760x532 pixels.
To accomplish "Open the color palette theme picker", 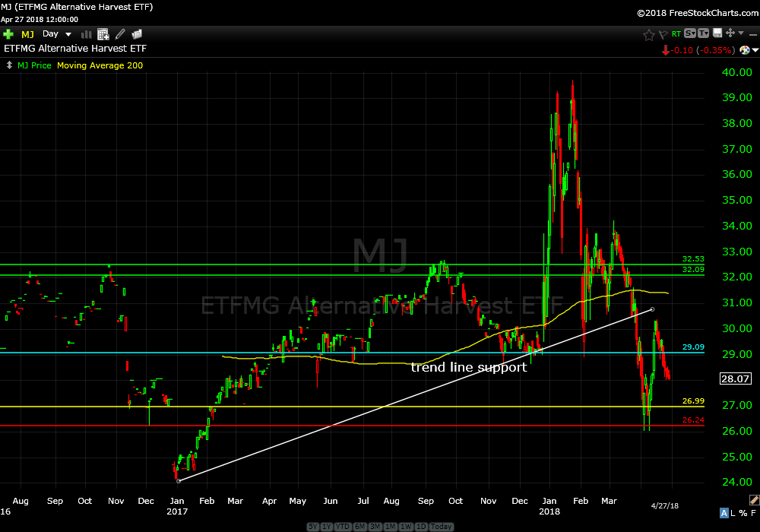I will click(x=746, y=50).
